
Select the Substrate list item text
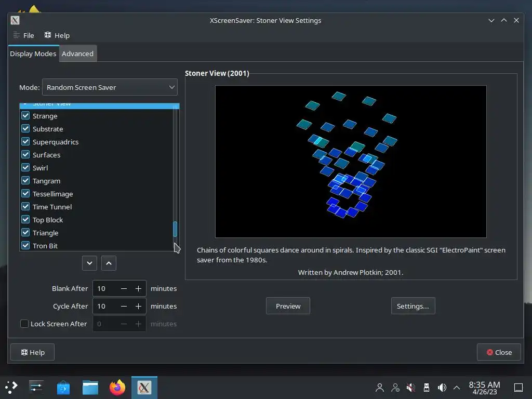click(x=48, y=129)
